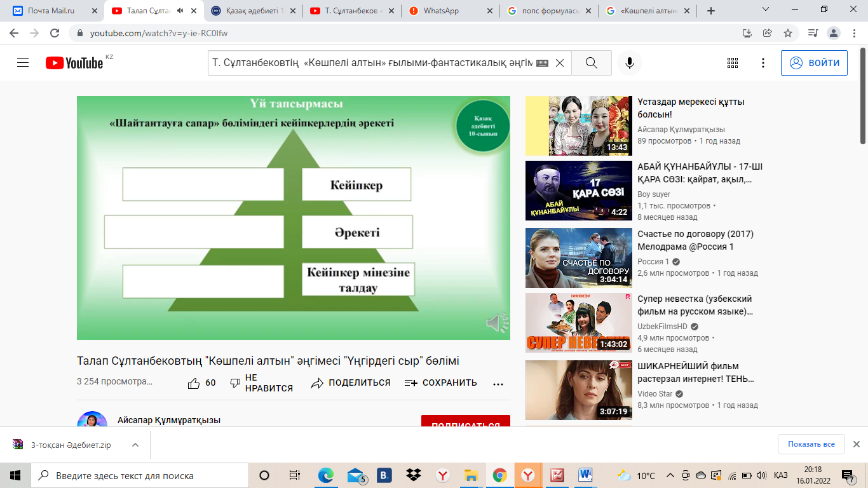Open the on-screen keyboard in YouTube search

coord(542,63)
